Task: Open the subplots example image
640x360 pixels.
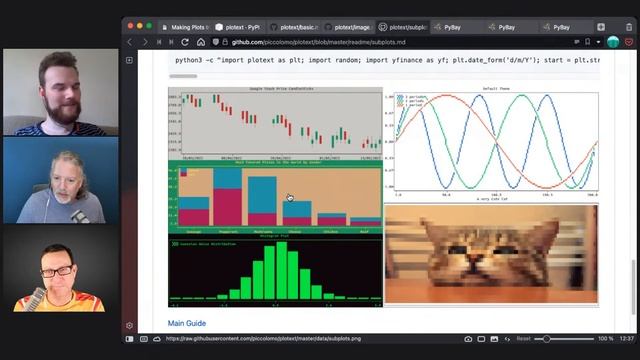Action: tap(384, 197)
